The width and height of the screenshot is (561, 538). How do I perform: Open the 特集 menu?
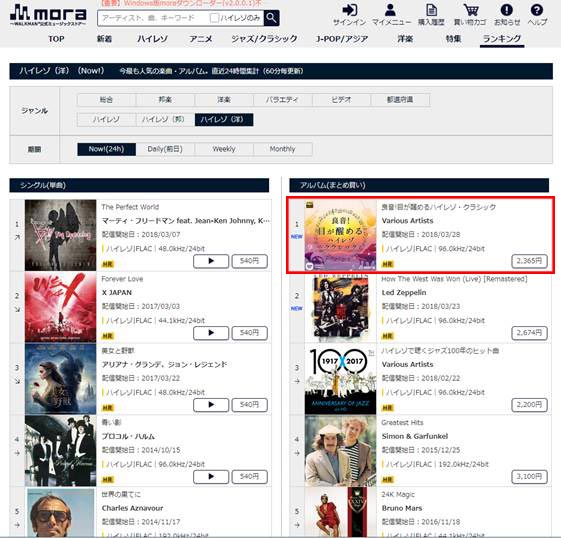pyautogui.click(x=453, y=39)
